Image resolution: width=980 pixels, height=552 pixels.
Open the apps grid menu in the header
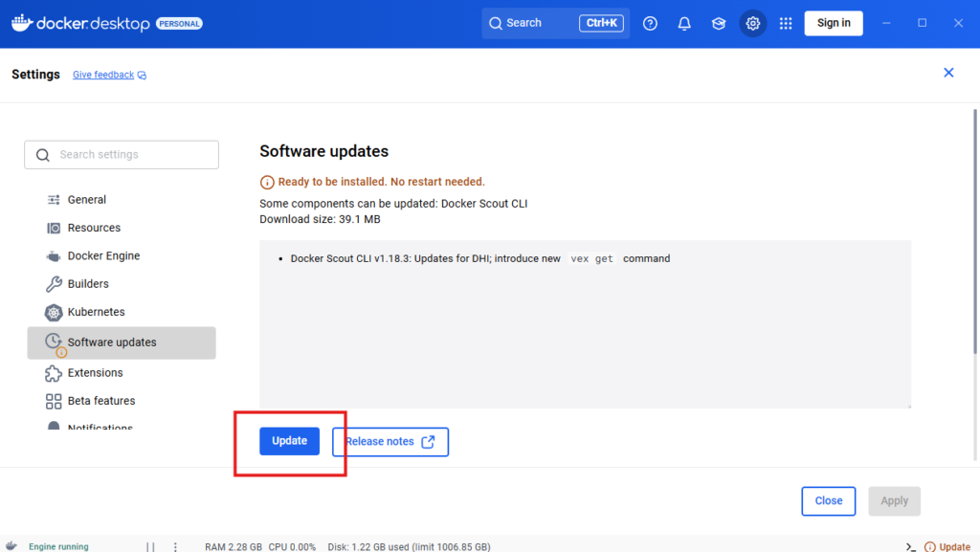(786, 23)
